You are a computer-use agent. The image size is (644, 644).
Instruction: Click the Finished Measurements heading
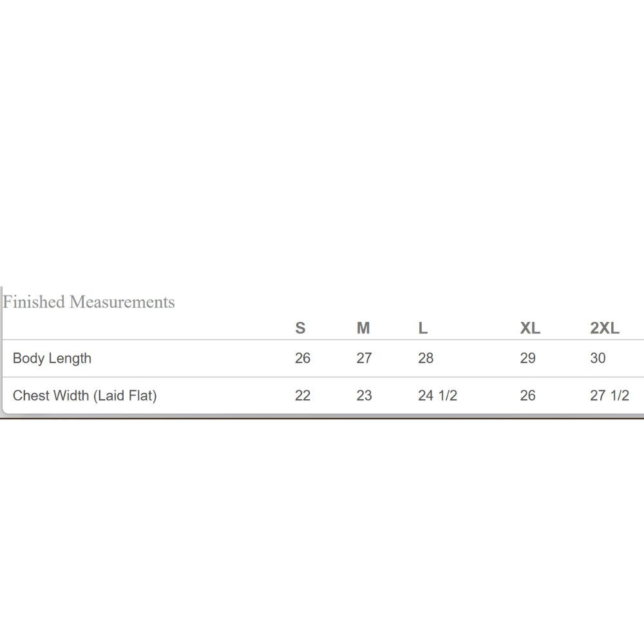click(89, 302)
